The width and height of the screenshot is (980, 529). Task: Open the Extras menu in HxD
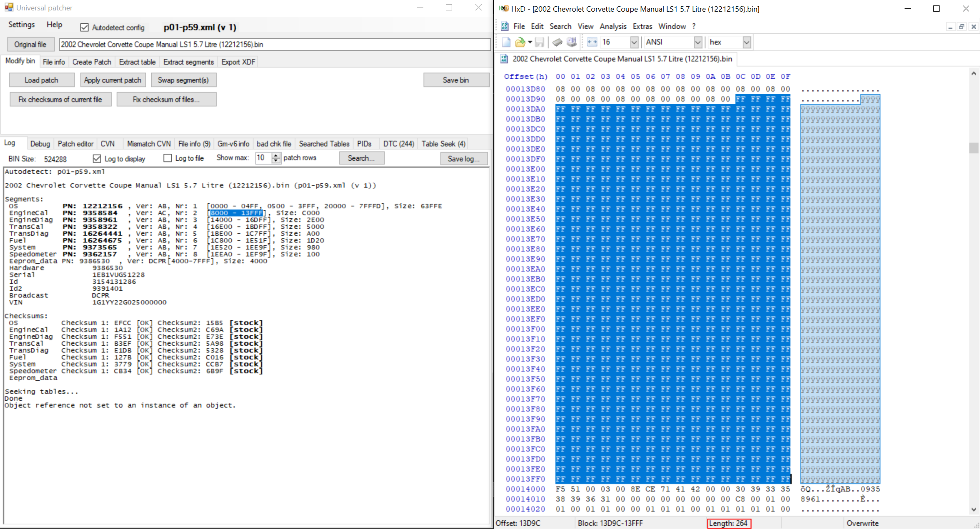coord(642,26)
